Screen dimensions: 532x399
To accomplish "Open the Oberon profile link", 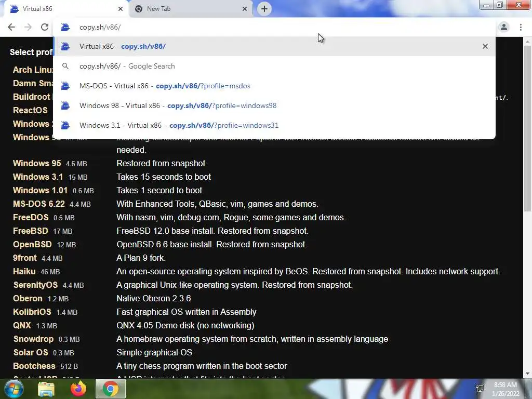I will 28,299.
